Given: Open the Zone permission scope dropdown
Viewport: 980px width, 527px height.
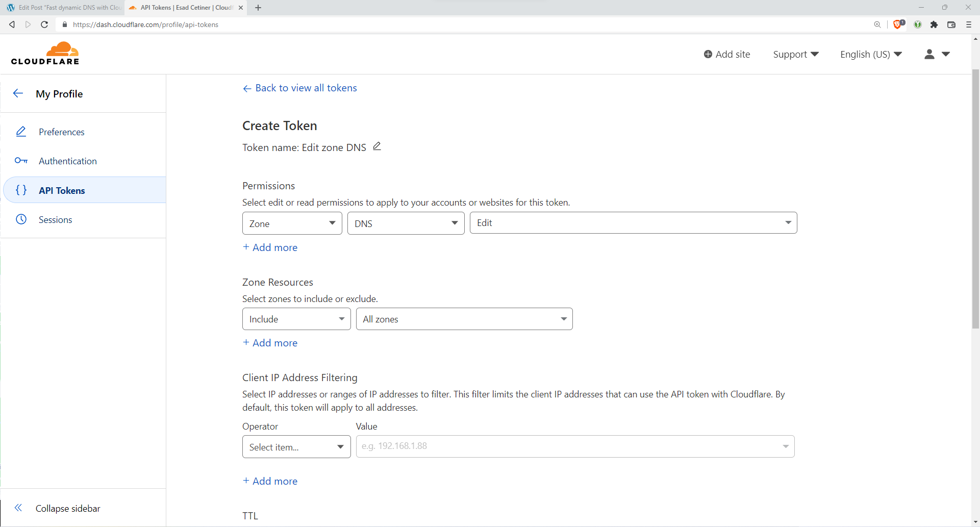Looking at the screenshot, I should point(292,223).
